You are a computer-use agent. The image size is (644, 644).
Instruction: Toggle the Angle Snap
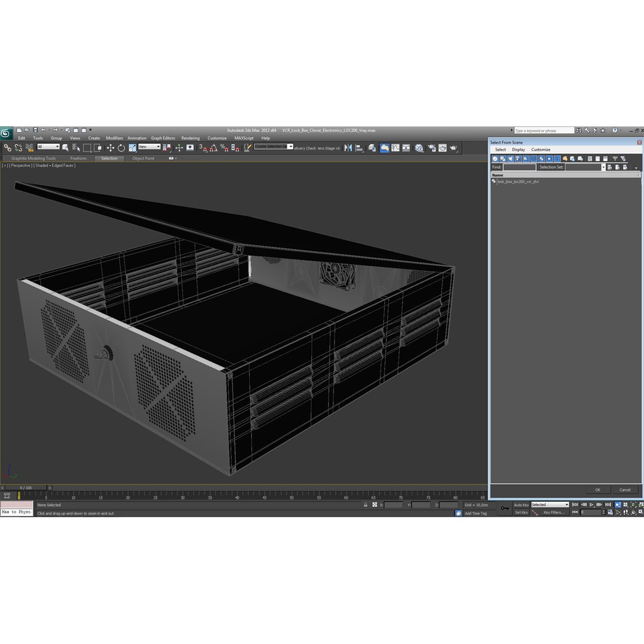pos(213,148)
